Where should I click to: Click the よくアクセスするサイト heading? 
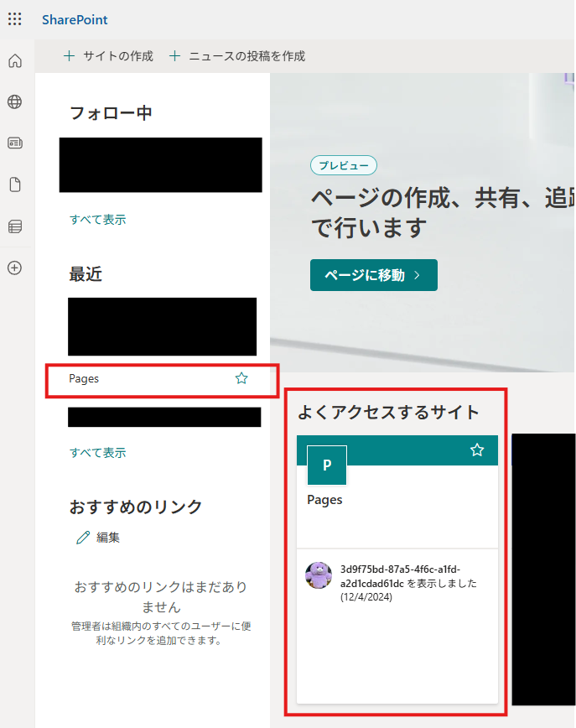(388, 413)
